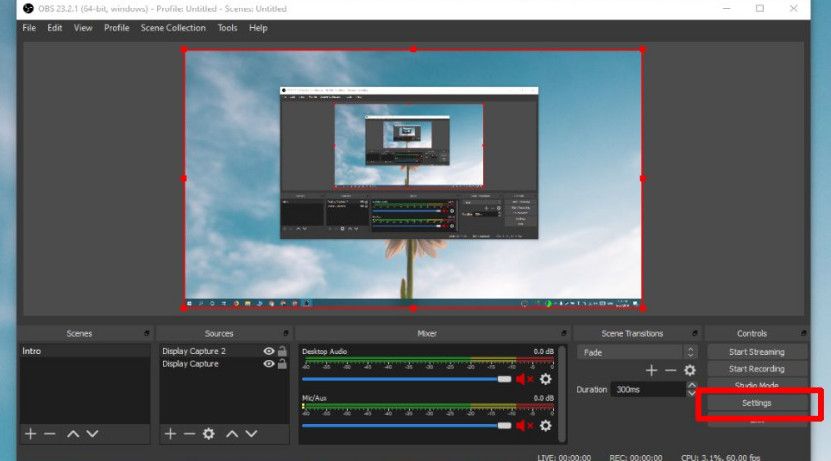Screen dimensions: 831x461
Task: Undock the Mixer panel
Action: click(561, 333)
